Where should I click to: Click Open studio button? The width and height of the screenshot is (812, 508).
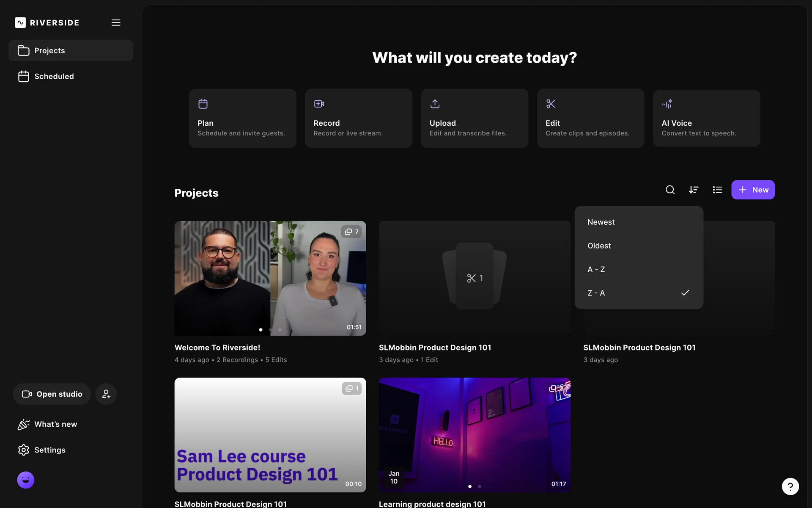(x=52, y=394)
